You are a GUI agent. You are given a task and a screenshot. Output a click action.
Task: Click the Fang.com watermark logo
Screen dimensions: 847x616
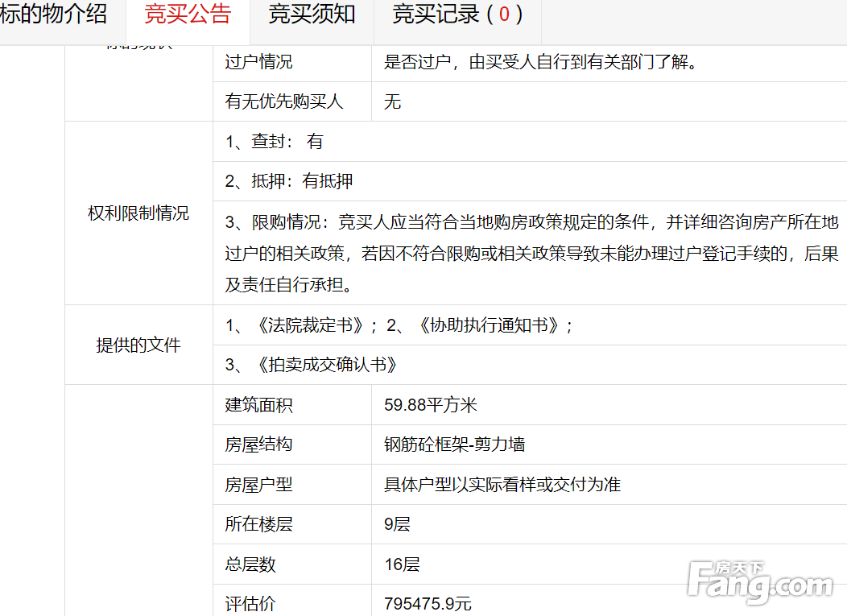pyautogui.click(x=760, y=582)
